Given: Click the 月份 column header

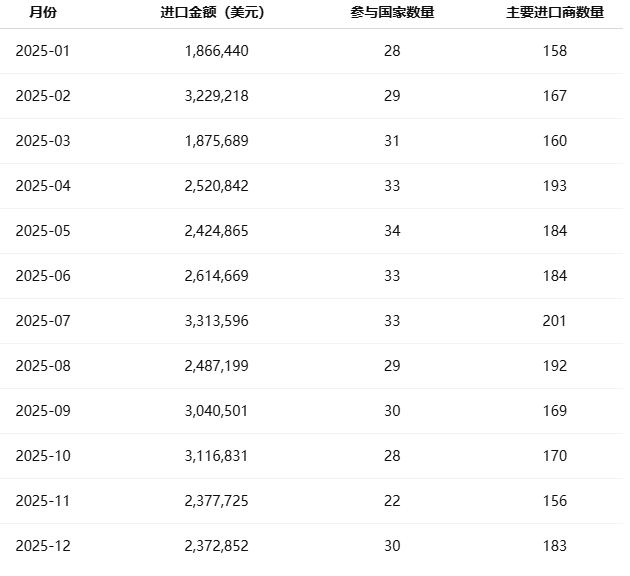Looking at the screenshot, I should coord(43,13).
